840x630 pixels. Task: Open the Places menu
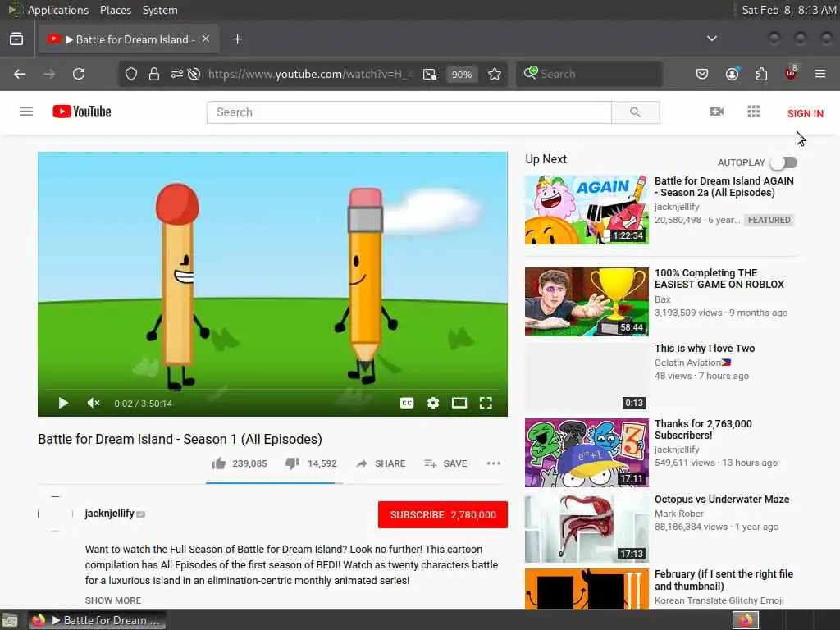coord(115,10)
